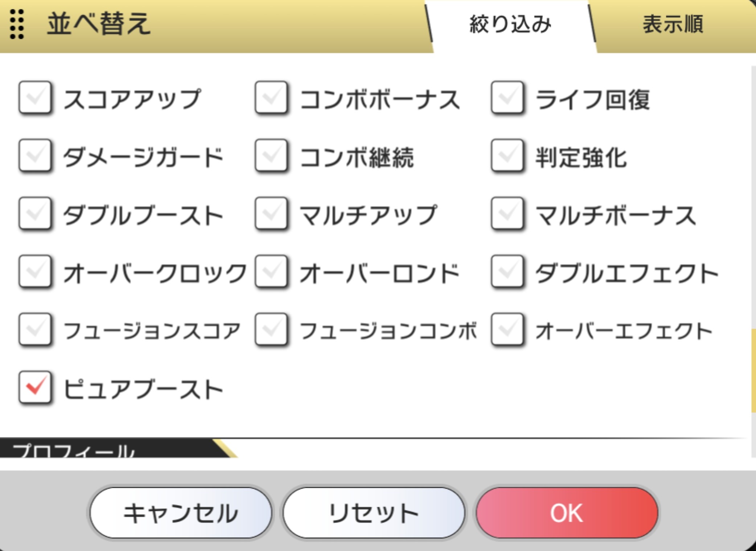The height and width of the screenshot is (551, 756).
Task: Enable the マルチアップ filter
Action: (271, 214)
